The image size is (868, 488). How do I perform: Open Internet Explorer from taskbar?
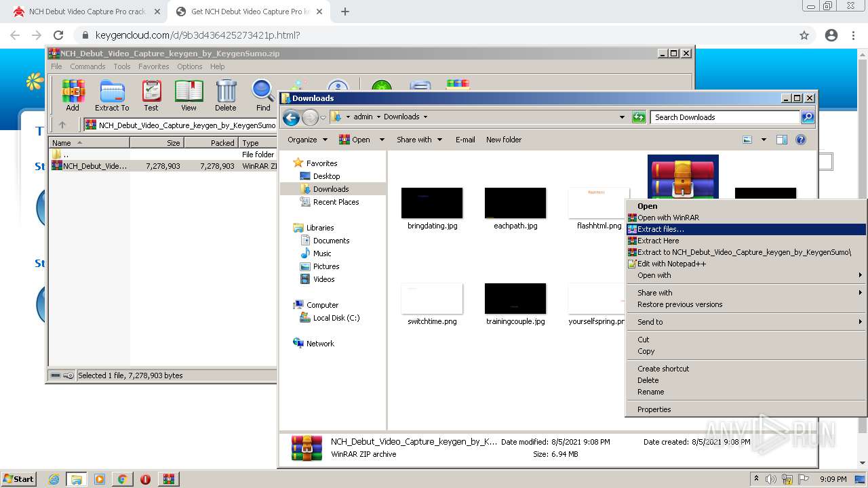pos(54,479)
